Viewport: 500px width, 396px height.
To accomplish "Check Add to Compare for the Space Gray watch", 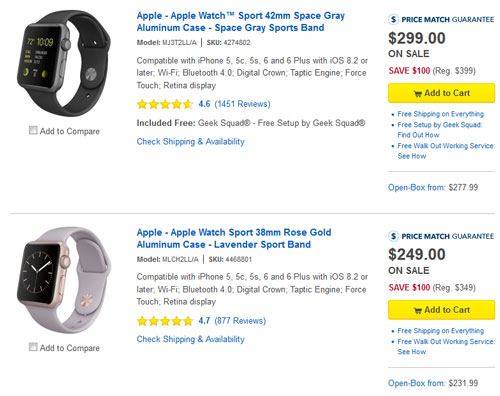I will point(33,130).
